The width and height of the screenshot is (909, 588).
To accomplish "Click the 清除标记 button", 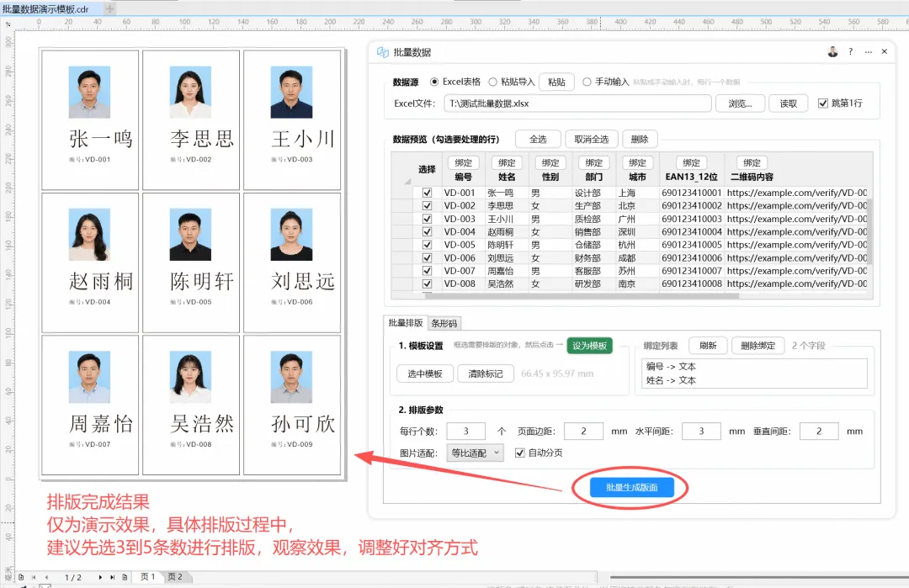I will click(486, 373).
